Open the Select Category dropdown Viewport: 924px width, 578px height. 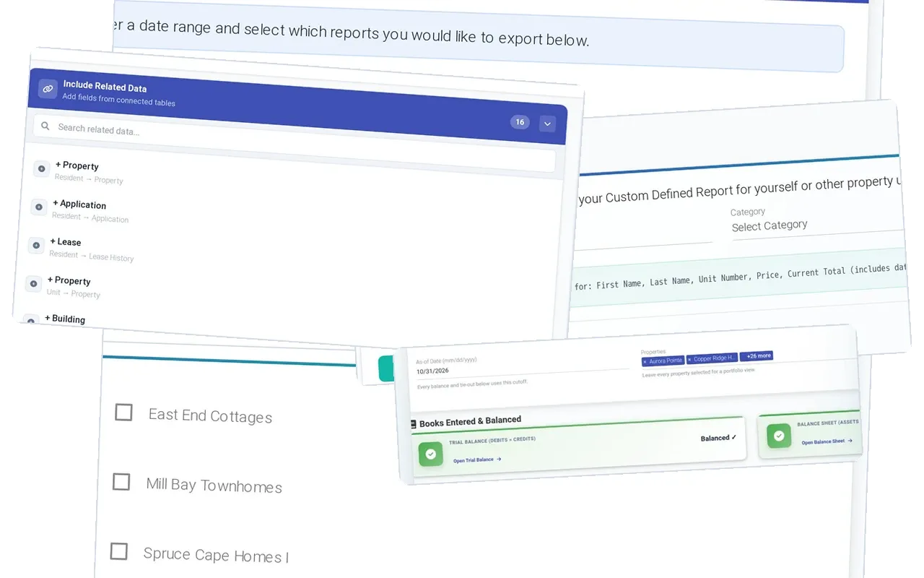(x=816, y=225)
